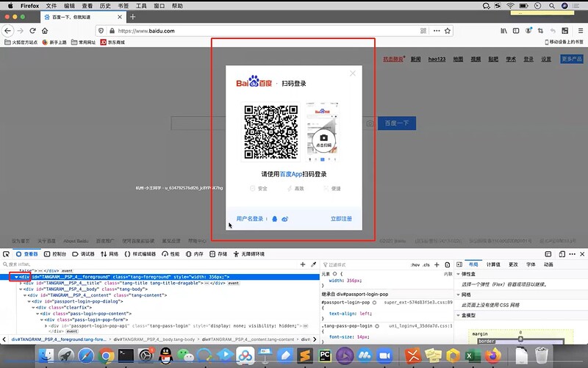Collapse the TANGRAM__PSP_4__body div node
The height and width of the screenshot is (368, 588).
(21, 289)
